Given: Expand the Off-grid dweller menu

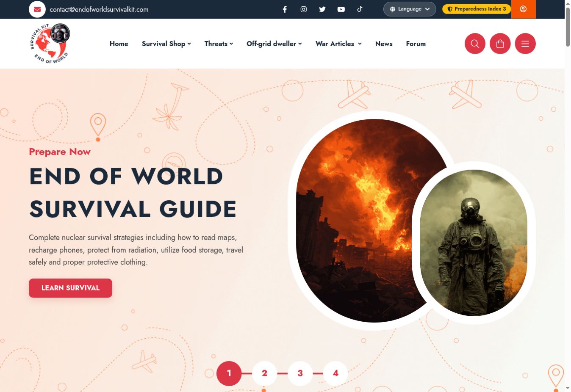Looking at the screenshot, I should [274, 44].
